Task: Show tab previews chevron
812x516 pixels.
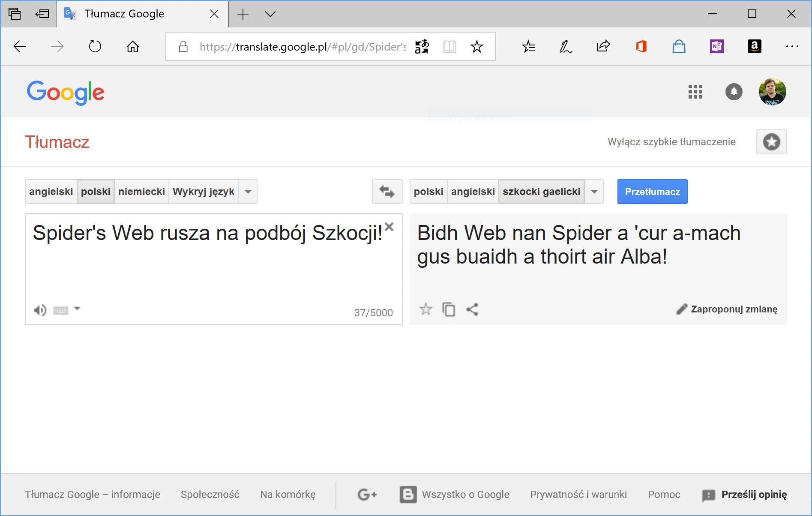Action: [270, 14]
